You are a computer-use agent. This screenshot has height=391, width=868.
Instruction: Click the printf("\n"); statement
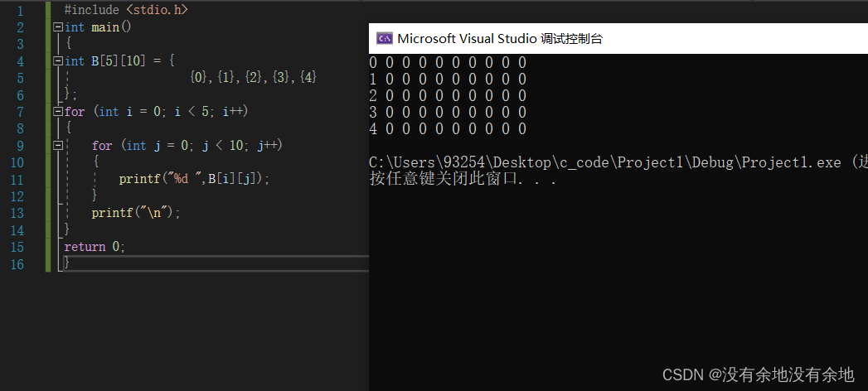coord(136,212)
